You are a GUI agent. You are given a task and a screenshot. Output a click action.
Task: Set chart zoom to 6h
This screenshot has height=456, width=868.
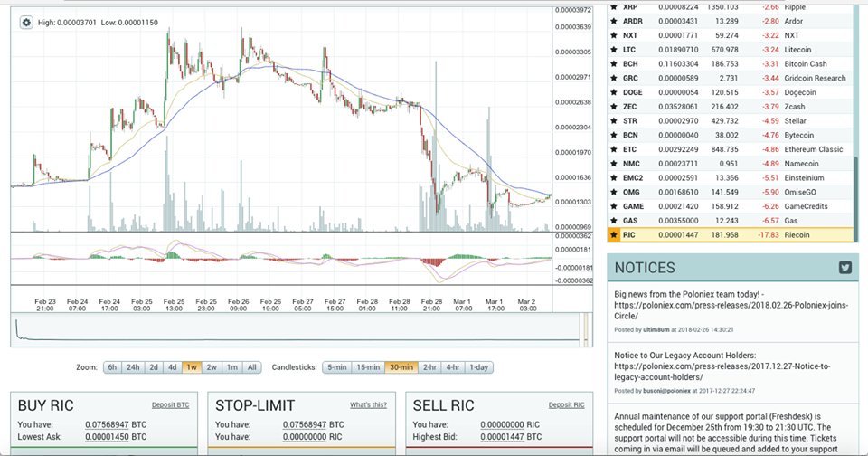[112, 367]
